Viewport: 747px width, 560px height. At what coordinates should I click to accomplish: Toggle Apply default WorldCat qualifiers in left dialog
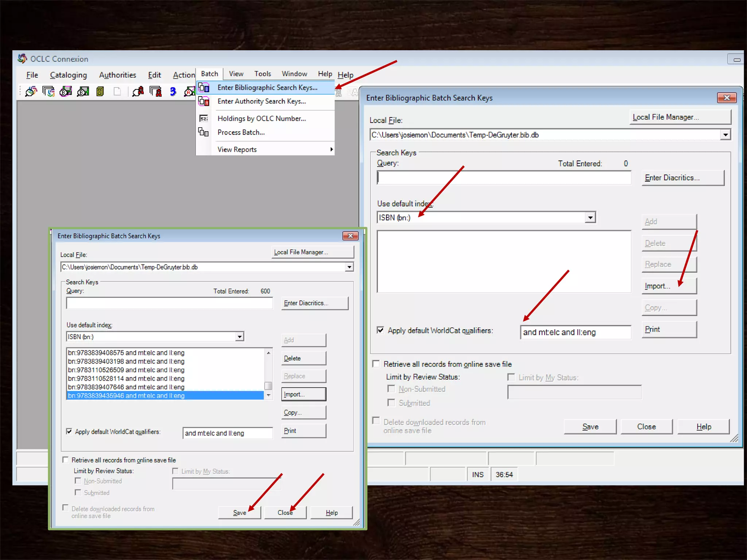pyautogui.click(x=69, y=431)
